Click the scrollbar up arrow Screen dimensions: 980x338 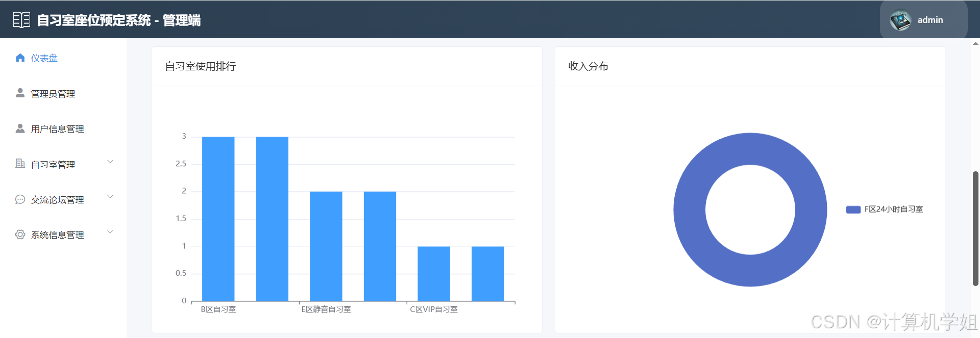click(975, 43)
